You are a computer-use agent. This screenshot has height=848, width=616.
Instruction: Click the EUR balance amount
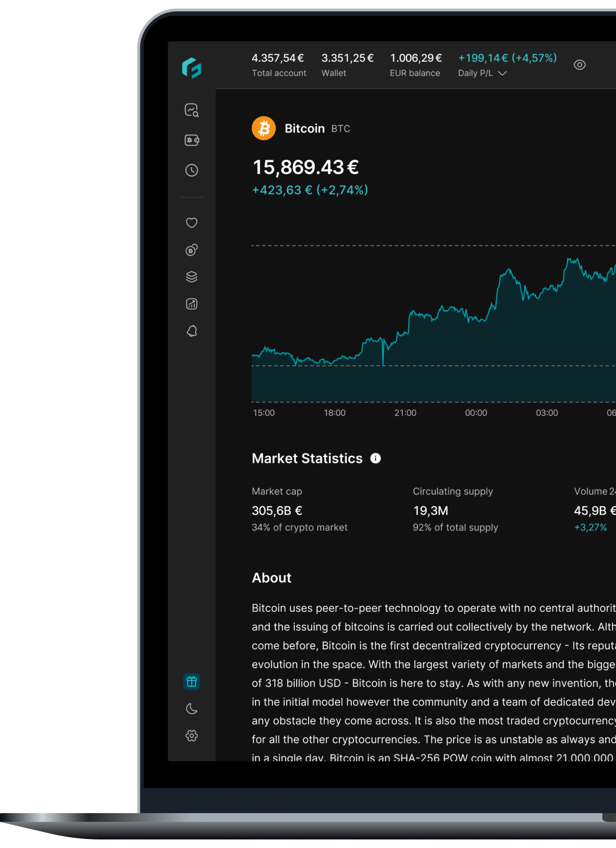(416, 58)
